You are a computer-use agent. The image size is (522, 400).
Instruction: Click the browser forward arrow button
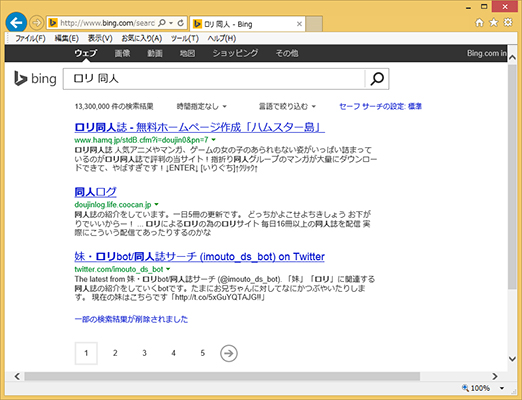pos(36,23)
